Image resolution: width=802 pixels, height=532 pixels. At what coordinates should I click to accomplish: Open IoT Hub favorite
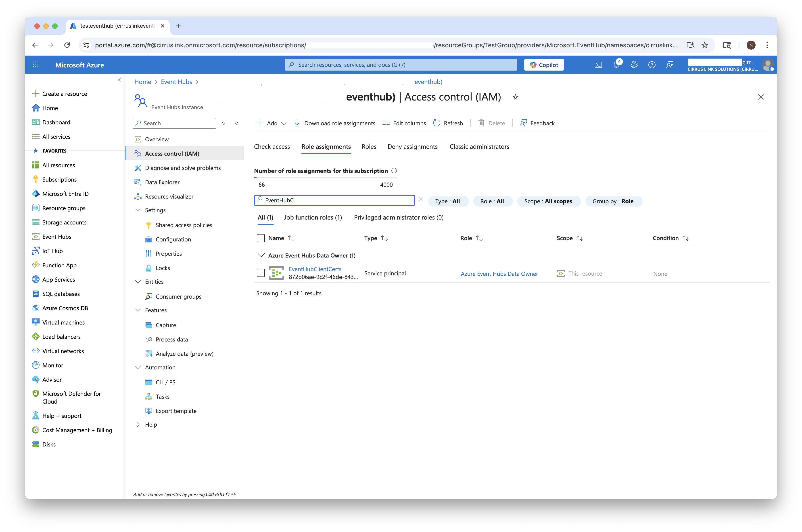52,251
